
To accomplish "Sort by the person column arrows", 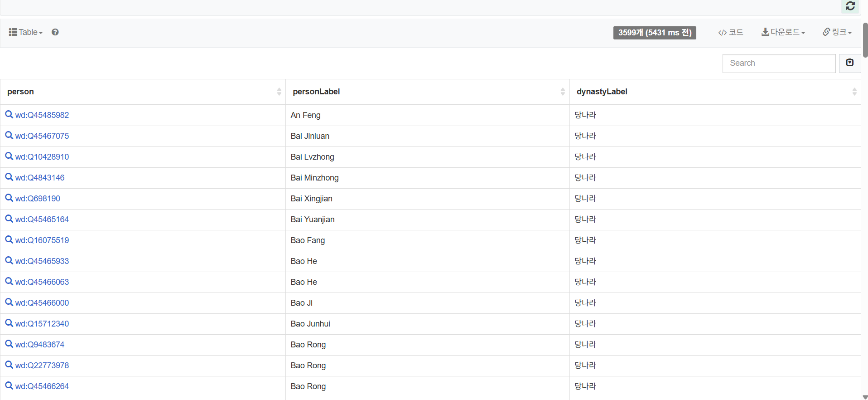I will pyautogui.click(x=279, y=92).
